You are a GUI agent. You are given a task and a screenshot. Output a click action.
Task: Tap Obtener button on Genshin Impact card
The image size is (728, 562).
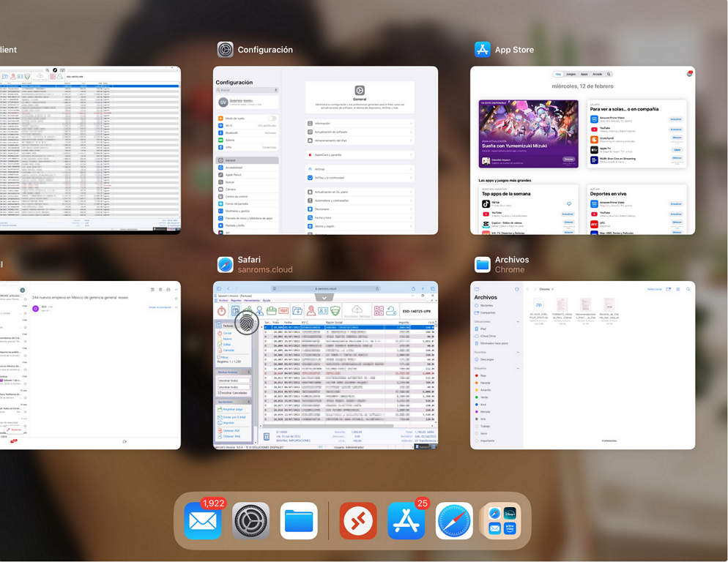(x=568, y=160)
